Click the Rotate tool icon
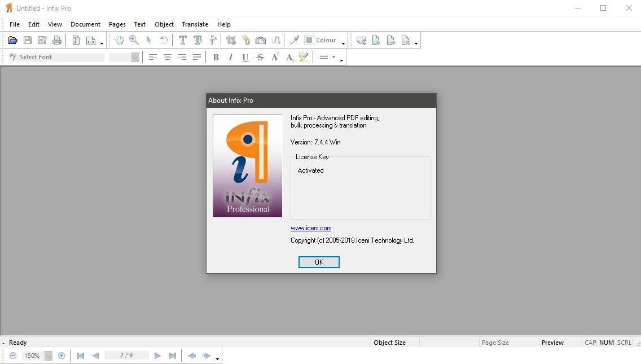The image size is (641, 364). pyautogui.click(x=164, y=40)
